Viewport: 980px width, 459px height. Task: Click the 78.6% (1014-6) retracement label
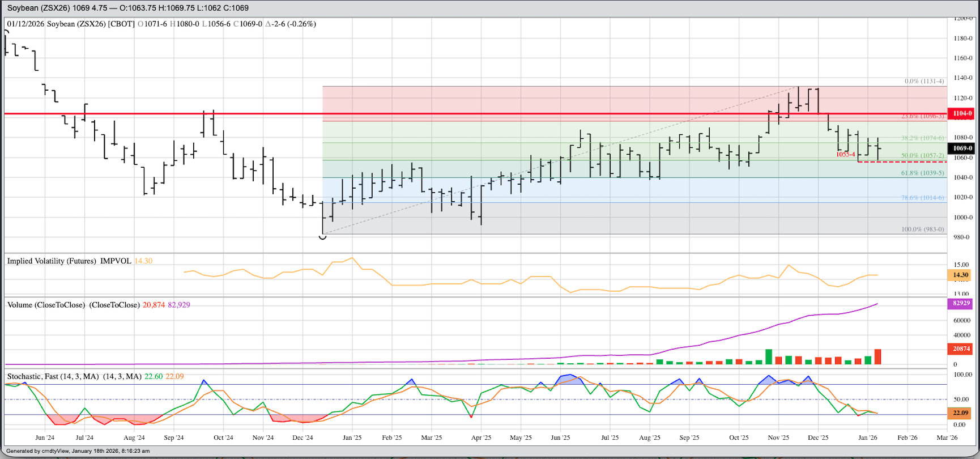(922, 198)
